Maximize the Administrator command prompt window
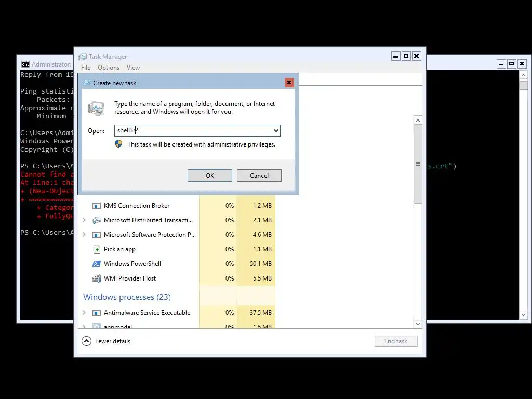 pos(512,64)
